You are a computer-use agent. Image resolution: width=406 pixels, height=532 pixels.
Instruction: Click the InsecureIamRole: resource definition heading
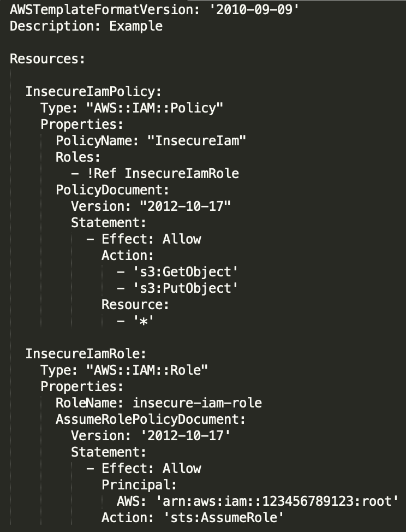[x=86, y=353]
